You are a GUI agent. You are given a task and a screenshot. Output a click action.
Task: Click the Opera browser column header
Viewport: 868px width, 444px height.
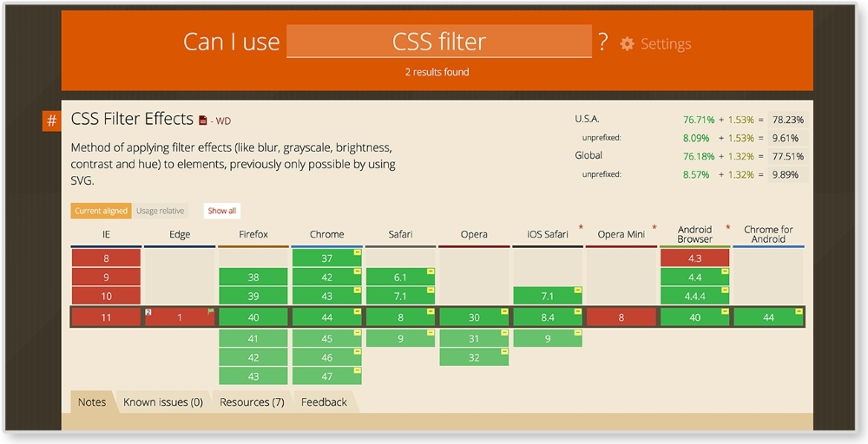click(474, 234)
